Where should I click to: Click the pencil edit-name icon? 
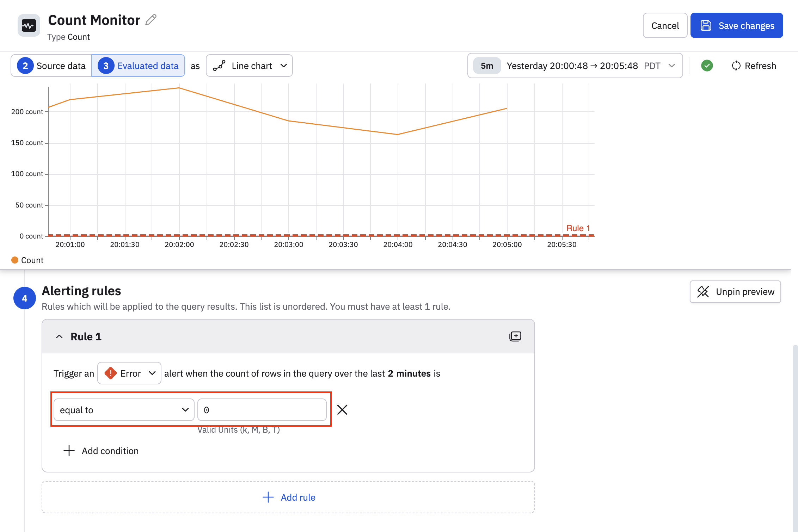(x=151, y=20)
